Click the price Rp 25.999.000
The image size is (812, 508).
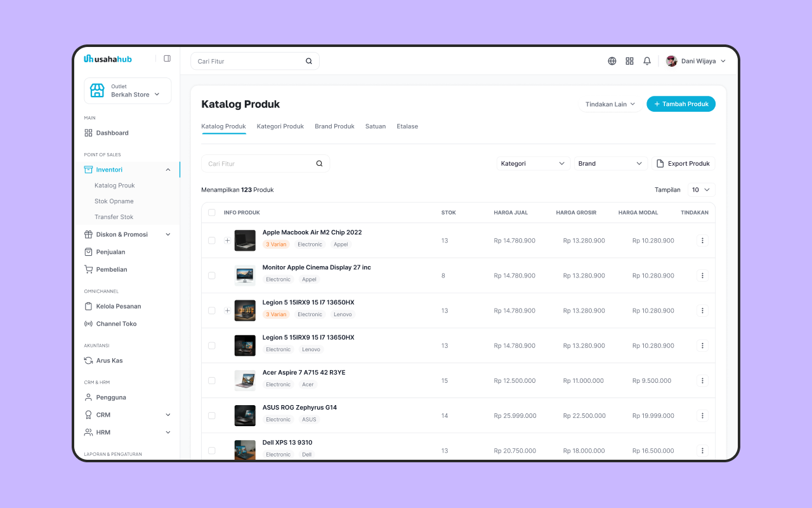tap(515, 416)
